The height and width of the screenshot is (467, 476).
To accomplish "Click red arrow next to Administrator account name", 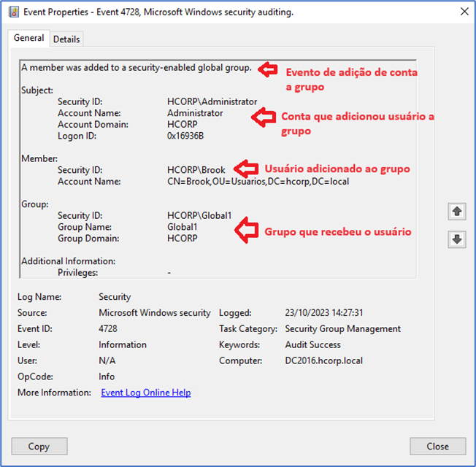I will [x=263, y=117].
